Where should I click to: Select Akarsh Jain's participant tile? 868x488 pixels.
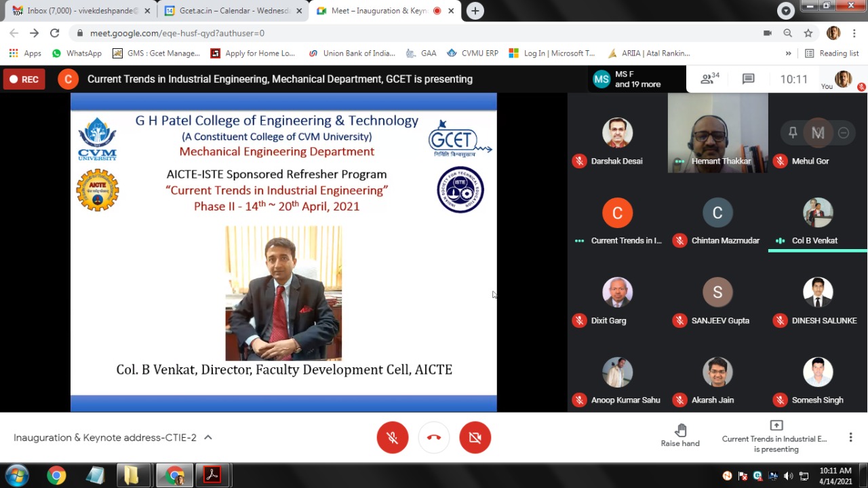click(x=717, y=372)
